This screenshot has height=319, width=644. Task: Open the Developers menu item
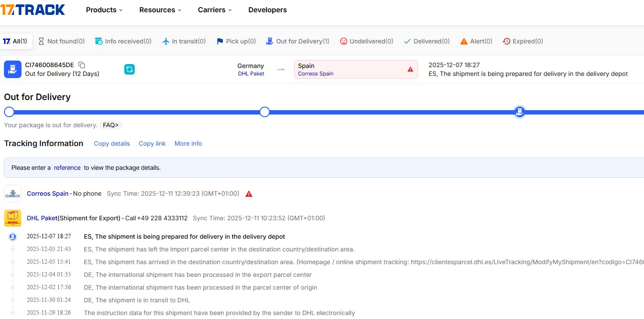[267, 10]
